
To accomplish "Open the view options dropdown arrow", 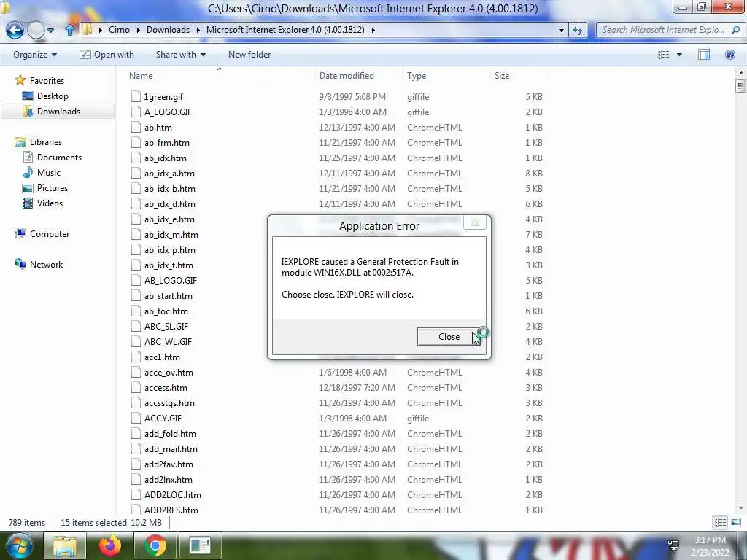I will coord(679,55).
